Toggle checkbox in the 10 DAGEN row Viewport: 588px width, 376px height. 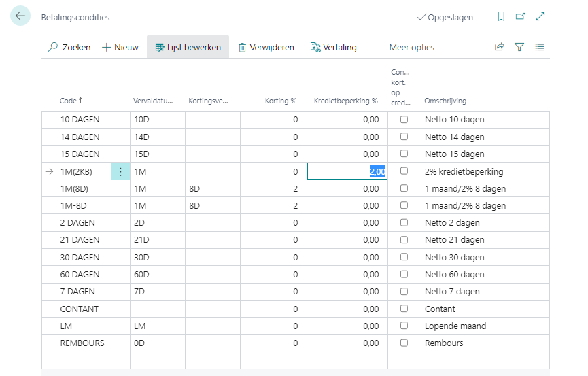coord(404,119)
